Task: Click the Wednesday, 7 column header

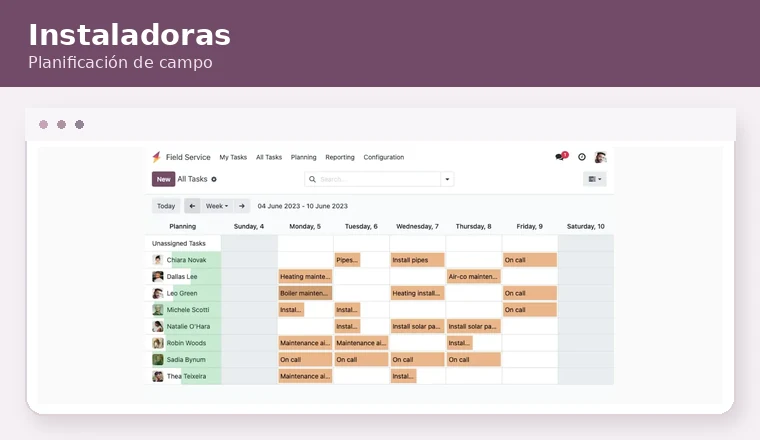Action: [x=417, y=226]
